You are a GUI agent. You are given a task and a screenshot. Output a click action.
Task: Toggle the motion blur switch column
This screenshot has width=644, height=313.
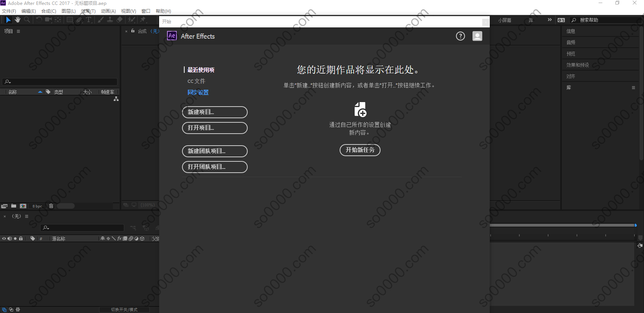pos(131,239)
